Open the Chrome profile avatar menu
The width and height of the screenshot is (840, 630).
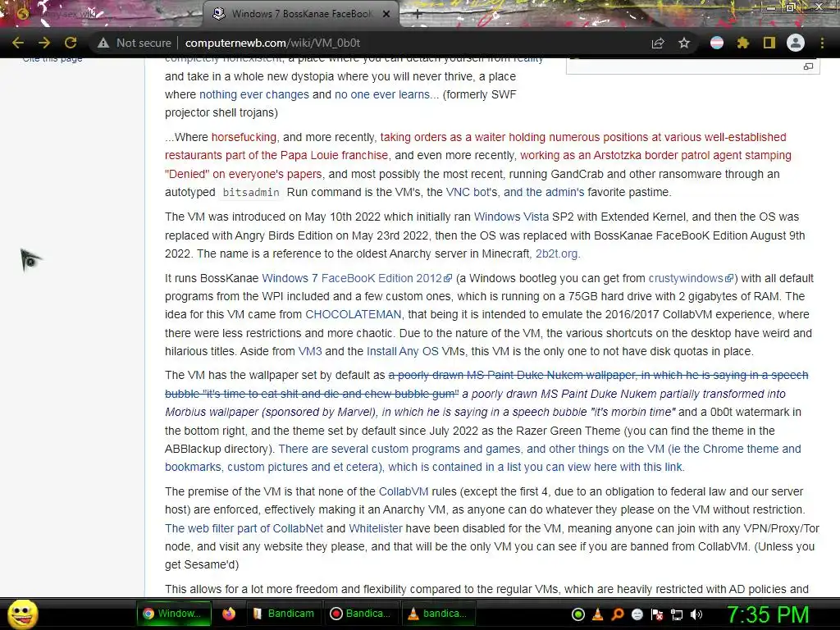[x=796, y=43]
